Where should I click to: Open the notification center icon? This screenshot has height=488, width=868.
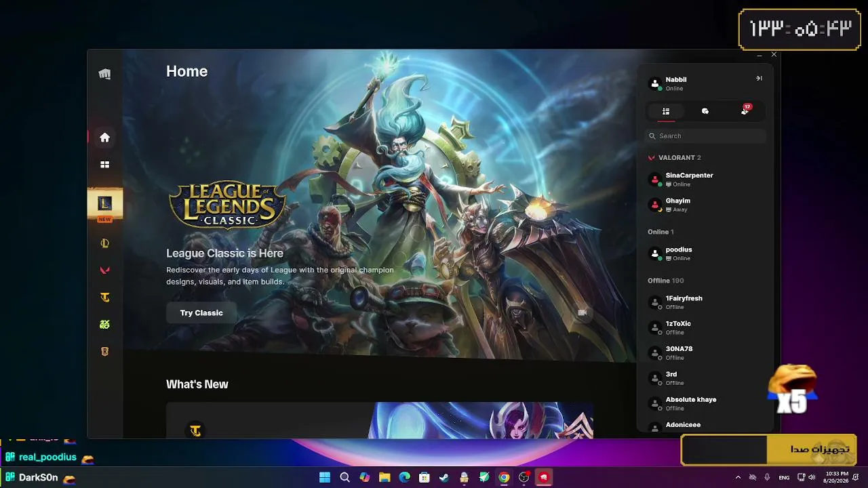(x=856, y=477)
